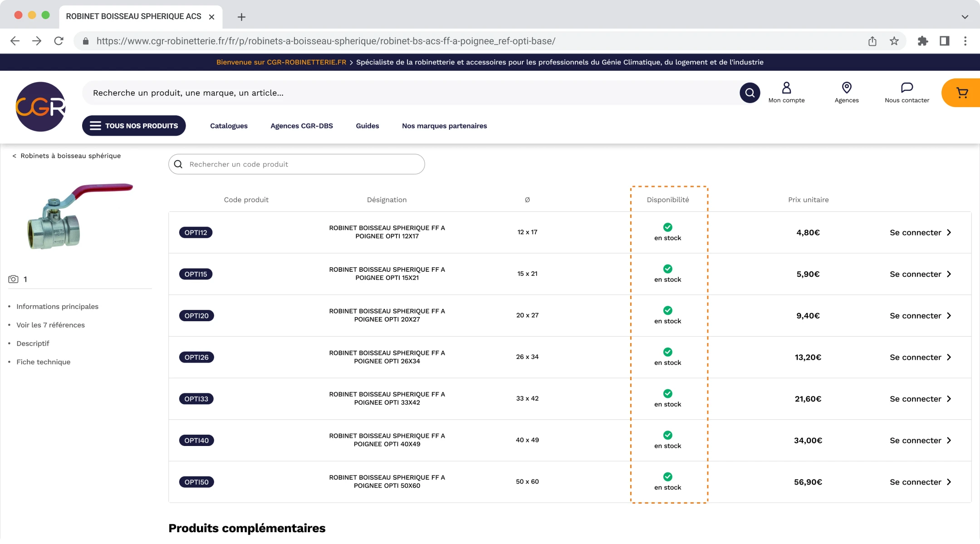The width and height of the screenshot is (980, 544).
Task: Click designation ROBINET ... OPTI 26X34
Action: [x=387, y=358]
